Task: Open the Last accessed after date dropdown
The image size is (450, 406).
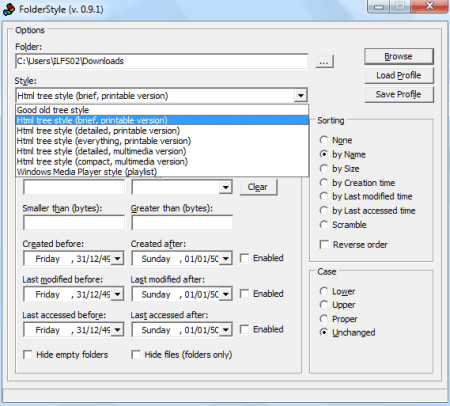Action: tap(226, 330)
